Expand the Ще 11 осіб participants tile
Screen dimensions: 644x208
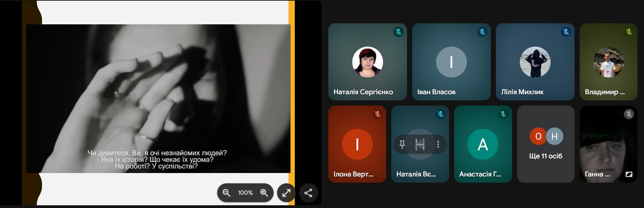point(546,144)
